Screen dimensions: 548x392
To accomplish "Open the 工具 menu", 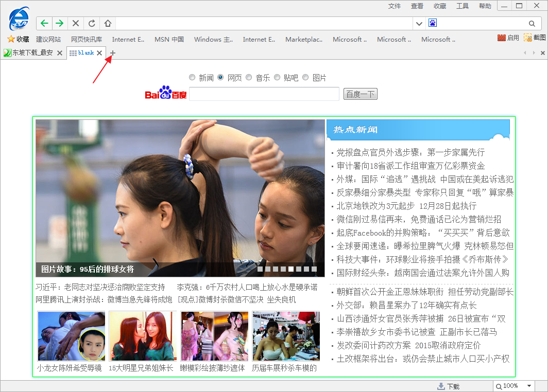I will point(463,6).
